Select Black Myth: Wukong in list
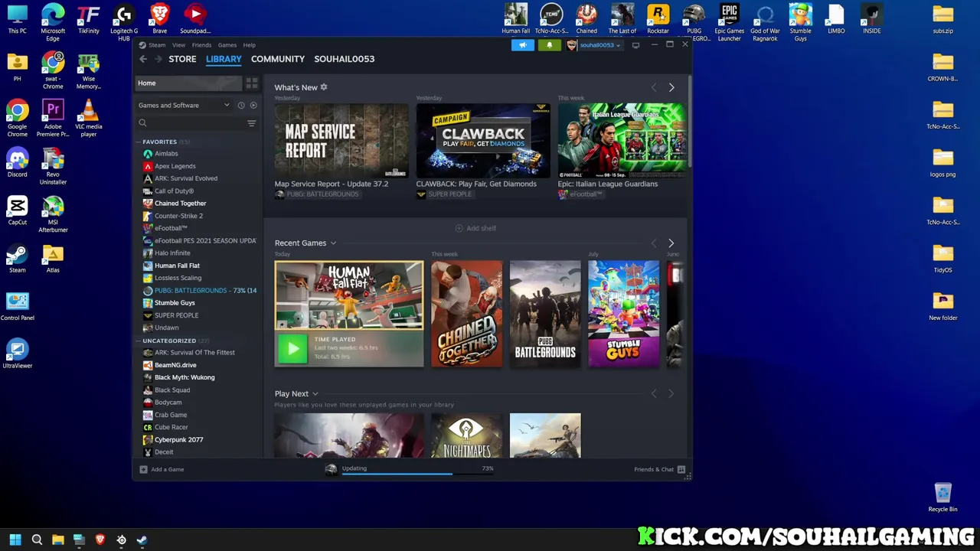Screen dimensions: 980x551 coord(185,377)
